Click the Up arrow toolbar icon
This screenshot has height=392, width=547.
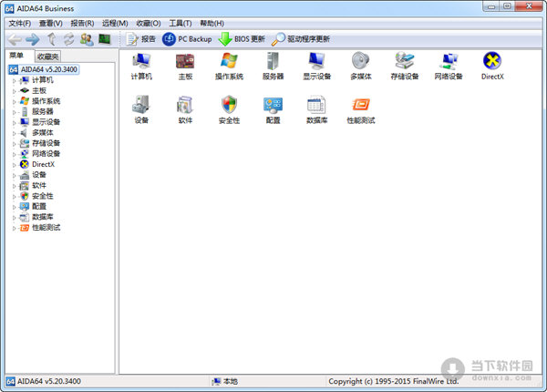pyautogui.click(x=52, y=39)
